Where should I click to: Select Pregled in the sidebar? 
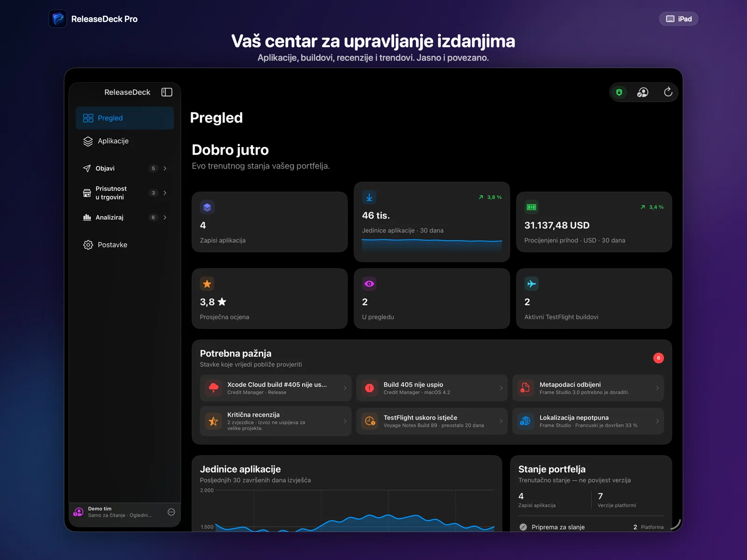125,118
